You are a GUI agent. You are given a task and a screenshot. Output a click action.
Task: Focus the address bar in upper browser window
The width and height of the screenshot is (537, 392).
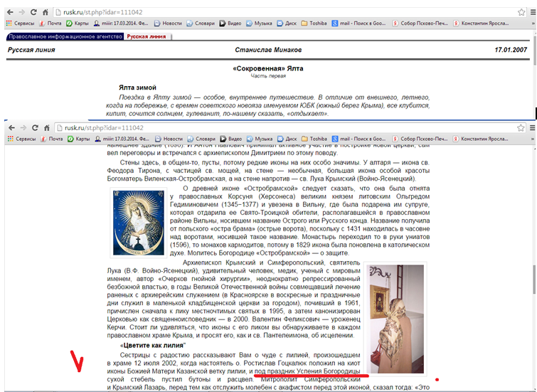(x=289, y=12)
